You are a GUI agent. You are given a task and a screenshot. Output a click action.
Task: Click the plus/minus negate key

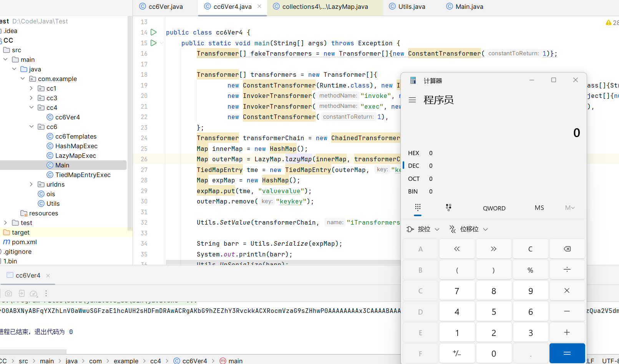(457, 353)
